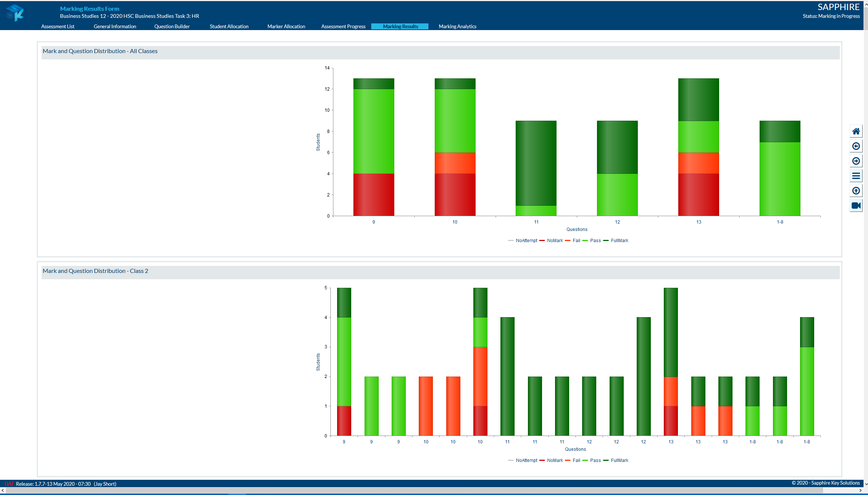Click the back arrow circle icon
868x495 pixels.
856,146
